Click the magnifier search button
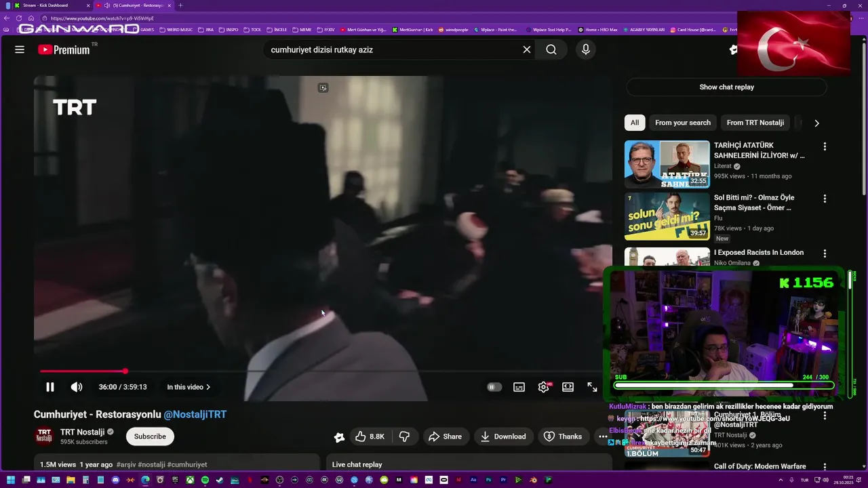Viewport: 868px width, 488px height. point(551,49)
